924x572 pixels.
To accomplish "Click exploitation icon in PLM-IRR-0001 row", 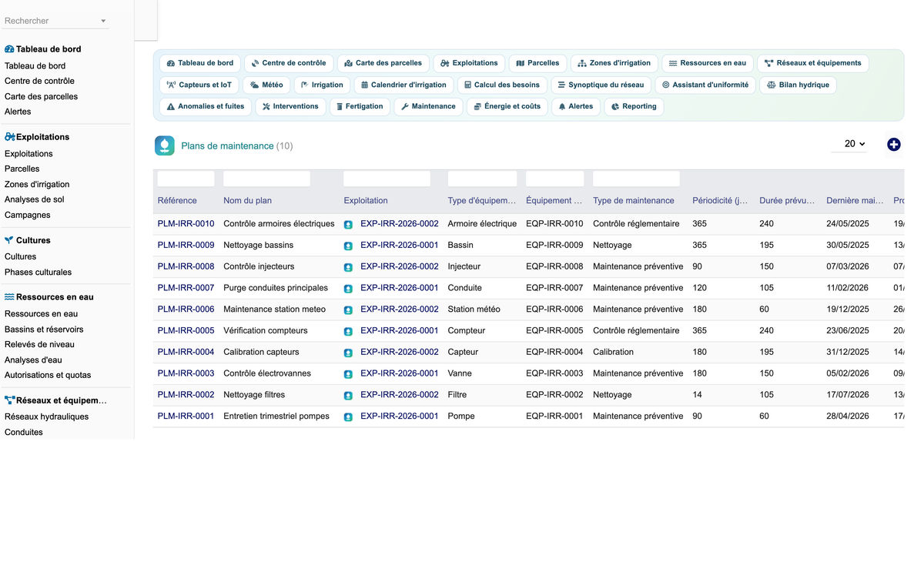I will [x=348, y=416].
